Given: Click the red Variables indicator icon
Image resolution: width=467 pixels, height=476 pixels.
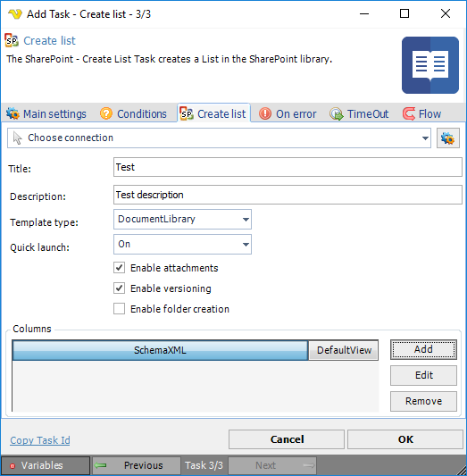Looking at the screenshot, I should coord(13,465).
